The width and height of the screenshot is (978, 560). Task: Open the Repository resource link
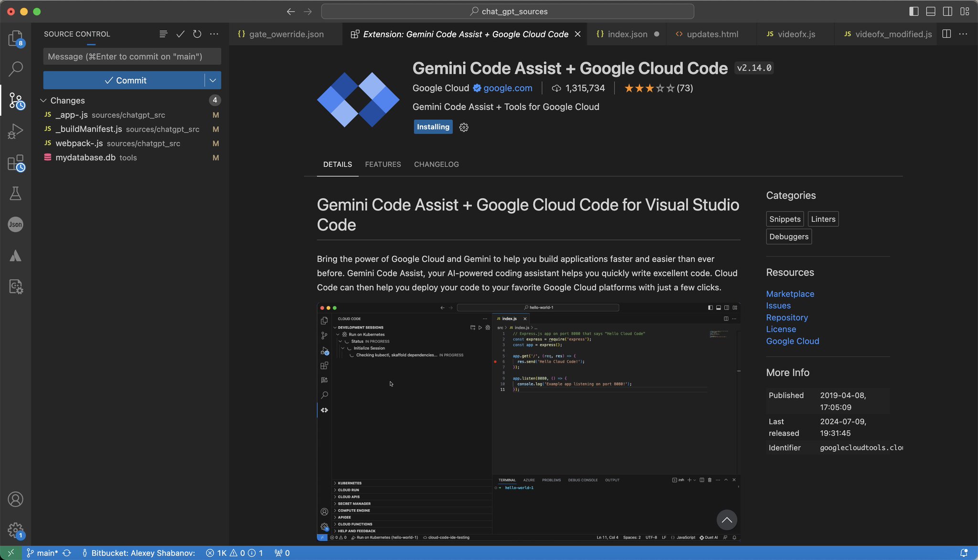coord(787,317)
